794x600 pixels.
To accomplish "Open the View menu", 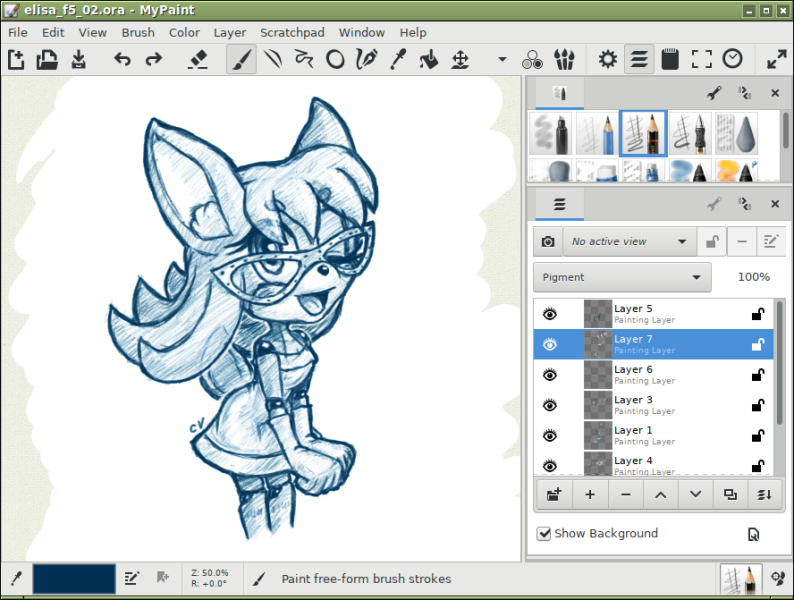I will 93,32.
